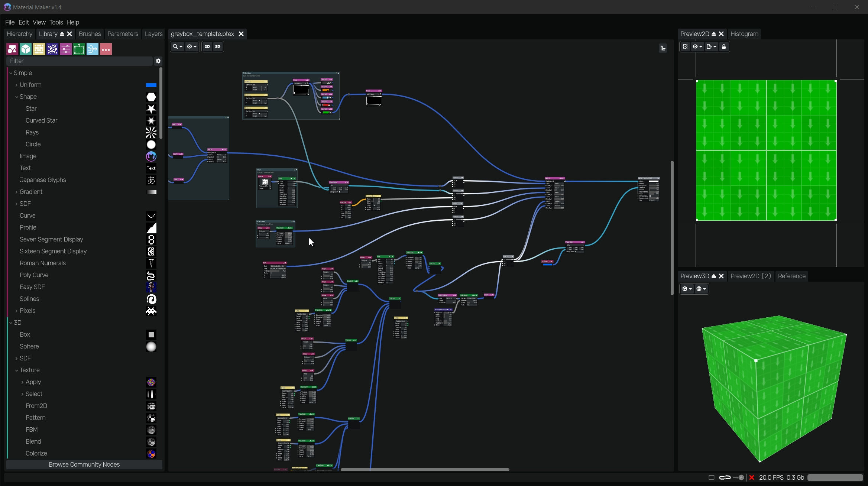
Task: Toggle the 2D preview background in graph
Action: tap(207, 47)
